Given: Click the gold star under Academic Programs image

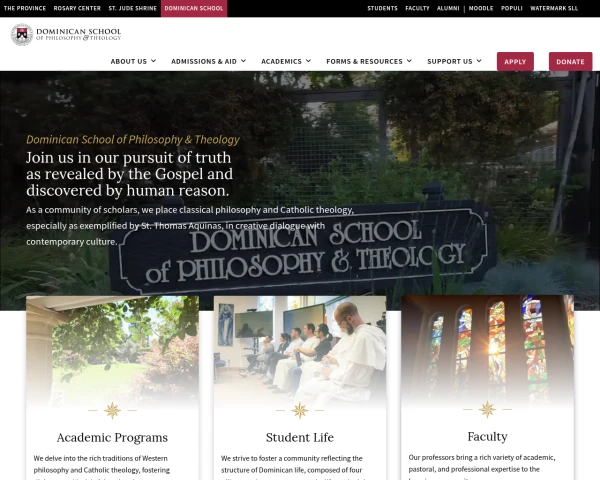Looking at the screenshot, I should point(112,410).
